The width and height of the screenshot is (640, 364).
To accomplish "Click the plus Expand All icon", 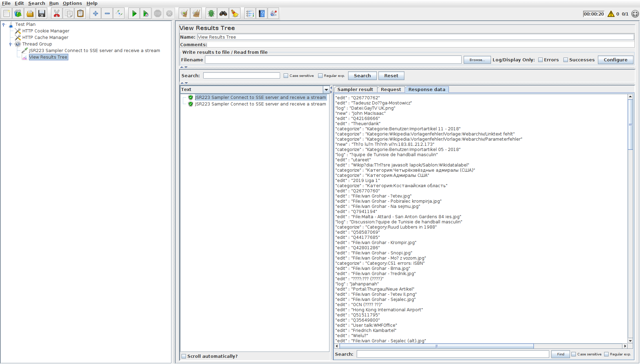I will (95, 13).
